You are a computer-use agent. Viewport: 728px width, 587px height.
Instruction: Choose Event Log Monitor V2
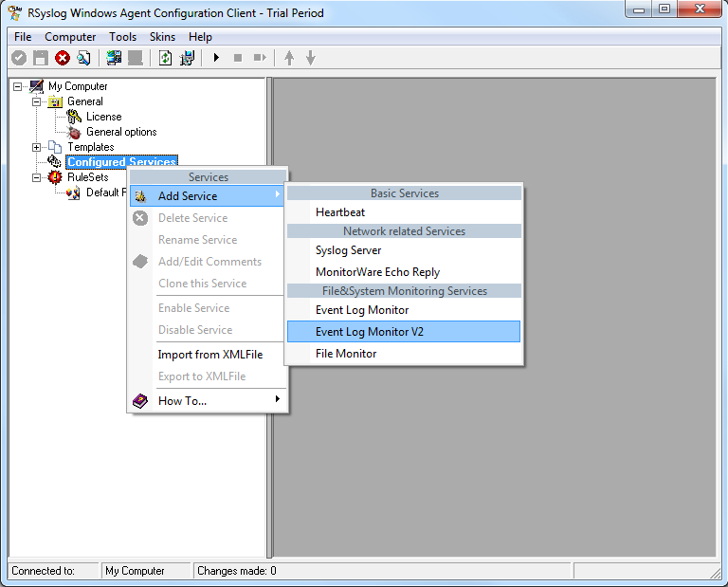[x=404, y=332]
